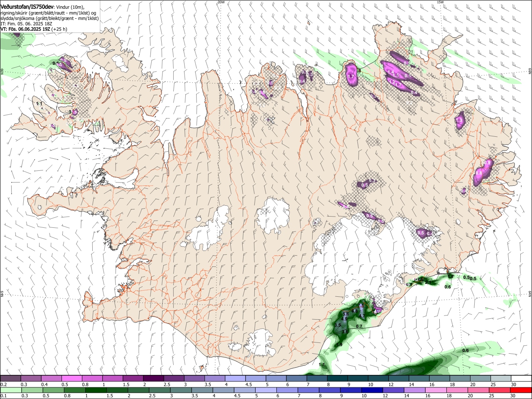The width and height of the screenshot is (532, 399).
Task: Select upper legend swatch between 25 and 30
Action: point(500,379)
